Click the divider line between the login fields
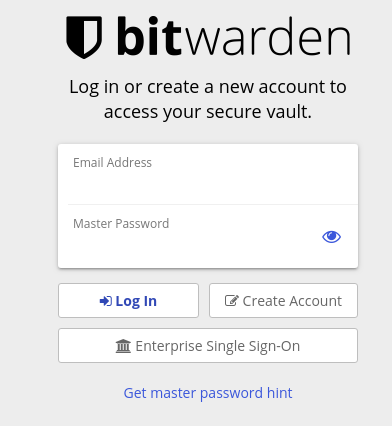 point(213,204)
